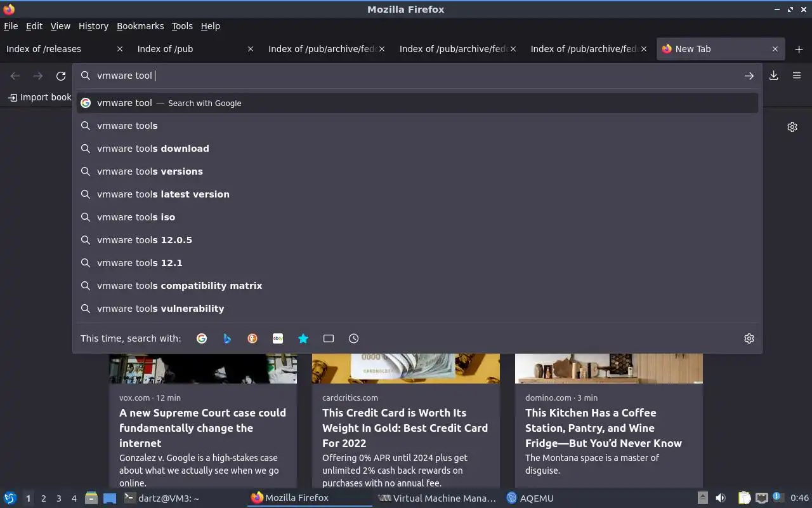The image size is (812, 508).
Task: Choose 'vmware tools latest version' suggestion
Action: [417, 194]
